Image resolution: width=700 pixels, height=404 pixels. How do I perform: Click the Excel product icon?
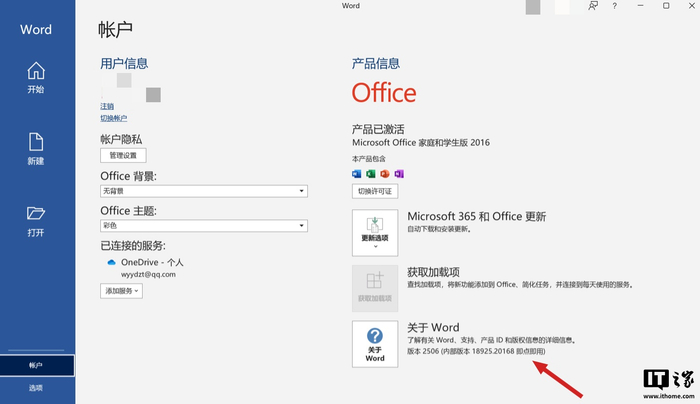point(371,174)
